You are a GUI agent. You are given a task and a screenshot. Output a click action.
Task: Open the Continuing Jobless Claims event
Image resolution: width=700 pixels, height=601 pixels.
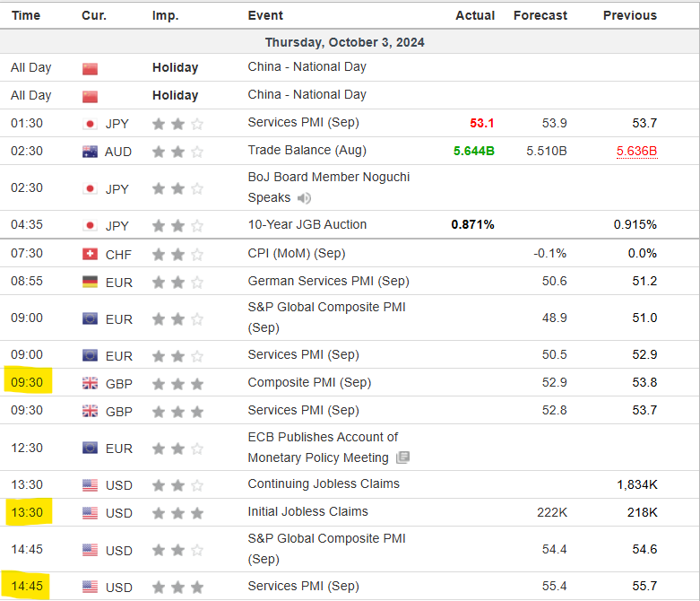pos(324,483)
